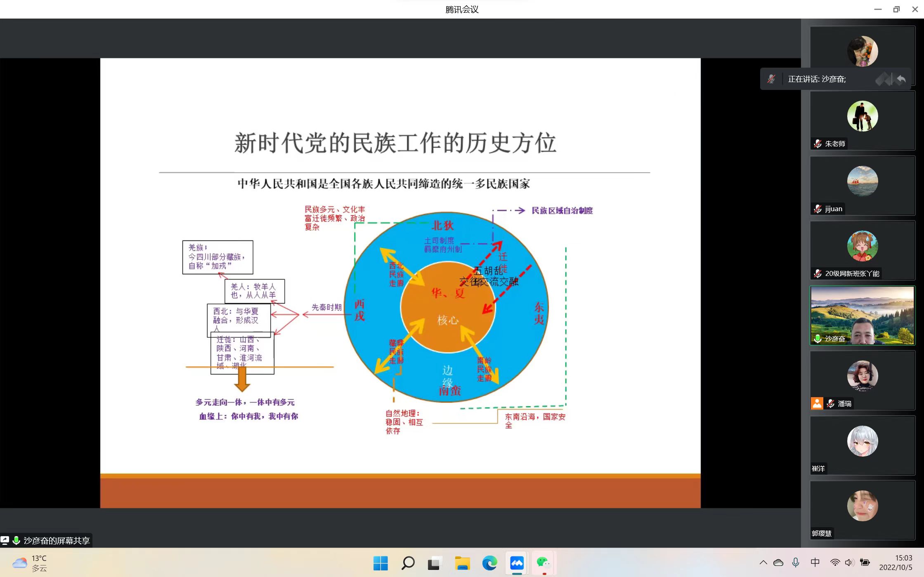Image resolution: width=924 pixels, height=577 pixels.
Task: Toggle muted microphone in the speaking bar
Action: tap(771, 79)
